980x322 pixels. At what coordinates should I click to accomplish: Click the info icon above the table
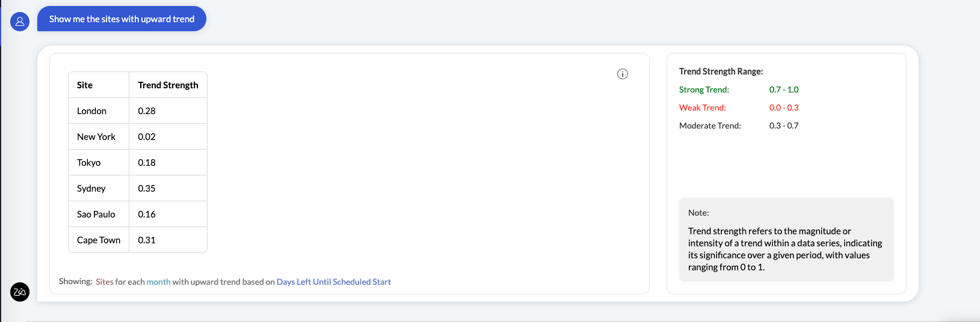[623, 74]
